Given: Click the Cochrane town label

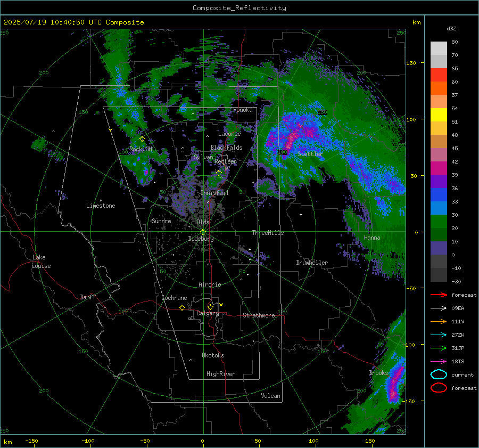Looking at the screenshot, I should [174, 298].
